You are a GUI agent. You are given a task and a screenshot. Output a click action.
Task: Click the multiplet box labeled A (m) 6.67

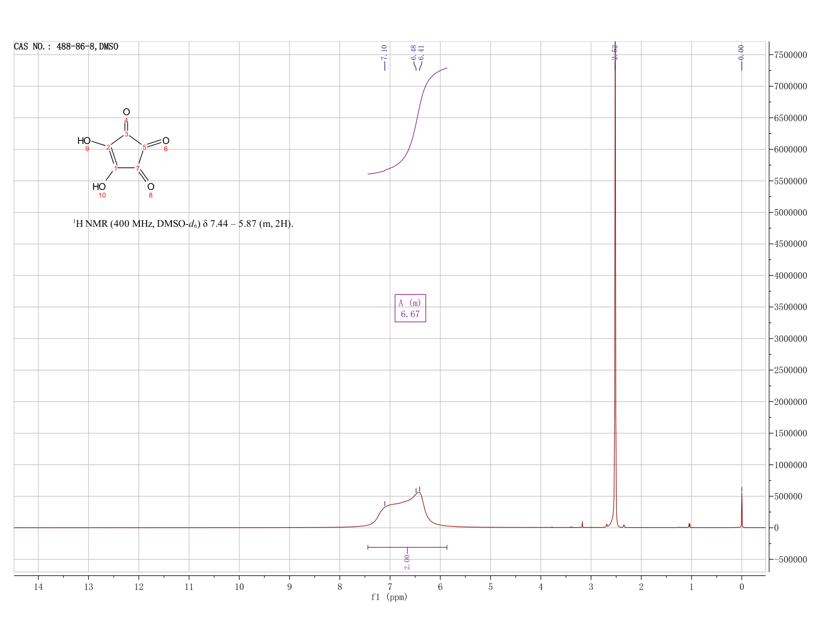410,308
